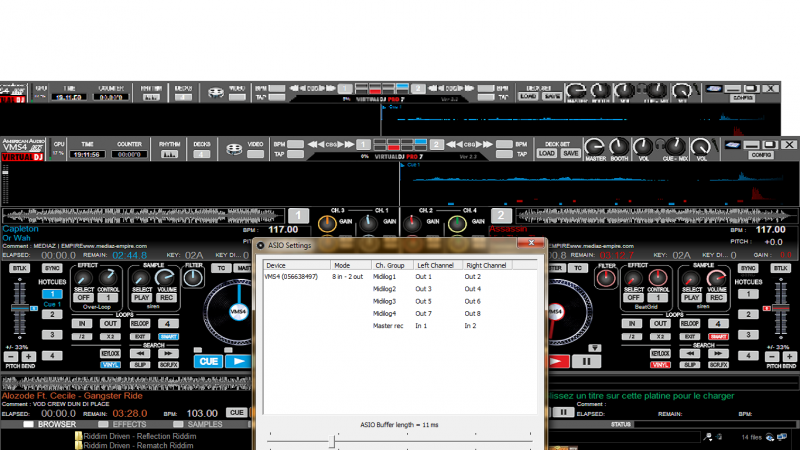This screenshot has height=450, width=800.
Task: Click the search icon in browser status bar
Action: (708, 437)
